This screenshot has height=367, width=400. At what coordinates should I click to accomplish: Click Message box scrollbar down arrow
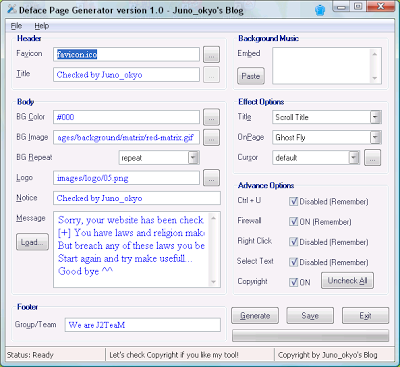point(214,282)
